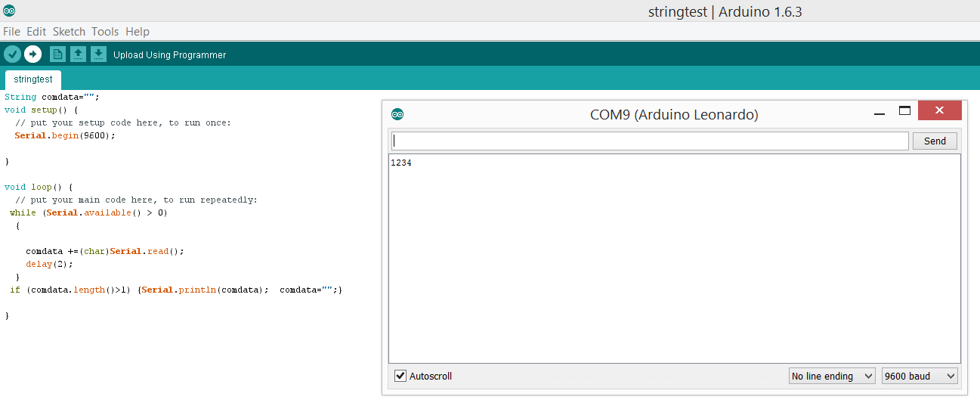Open the Edit menu
Image resolution: width=980 pixels, height=403 pixels.
pyautogui.click(x=36, y=32)
